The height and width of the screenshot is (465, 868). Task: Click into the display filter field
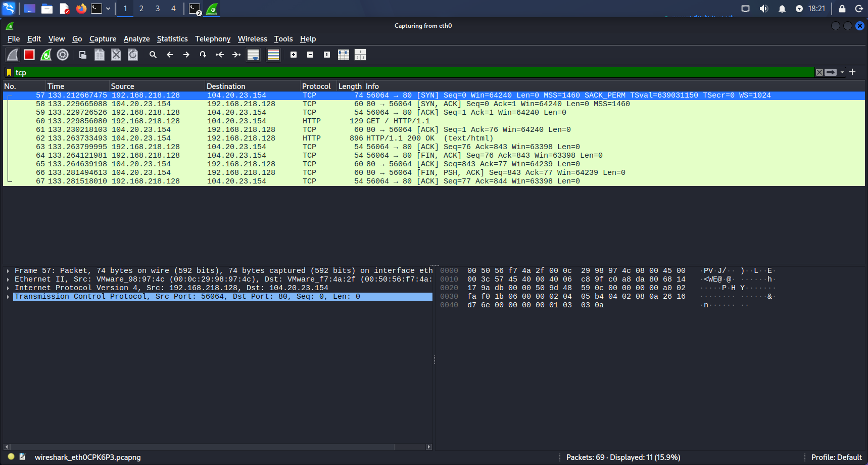[413, 72]
